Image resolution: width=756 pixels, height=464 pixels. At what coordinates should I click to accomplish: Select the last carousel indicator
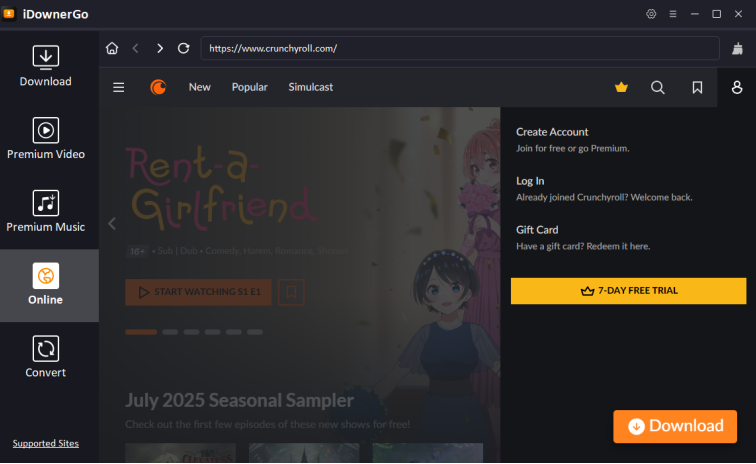[255, 332]
